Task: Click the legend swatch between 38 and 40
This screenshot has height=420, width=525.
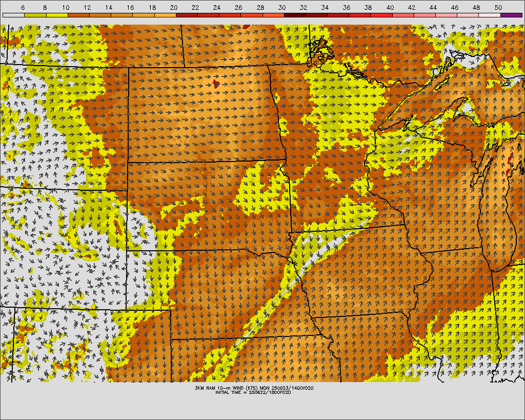Action: [381, 15]
